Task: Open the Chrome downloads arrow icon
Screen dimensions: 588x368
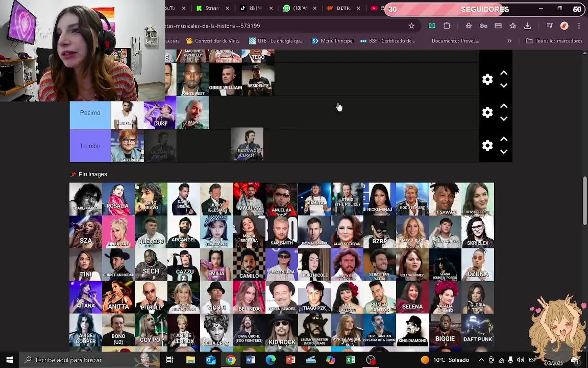Action: click(x=528, y=26)
